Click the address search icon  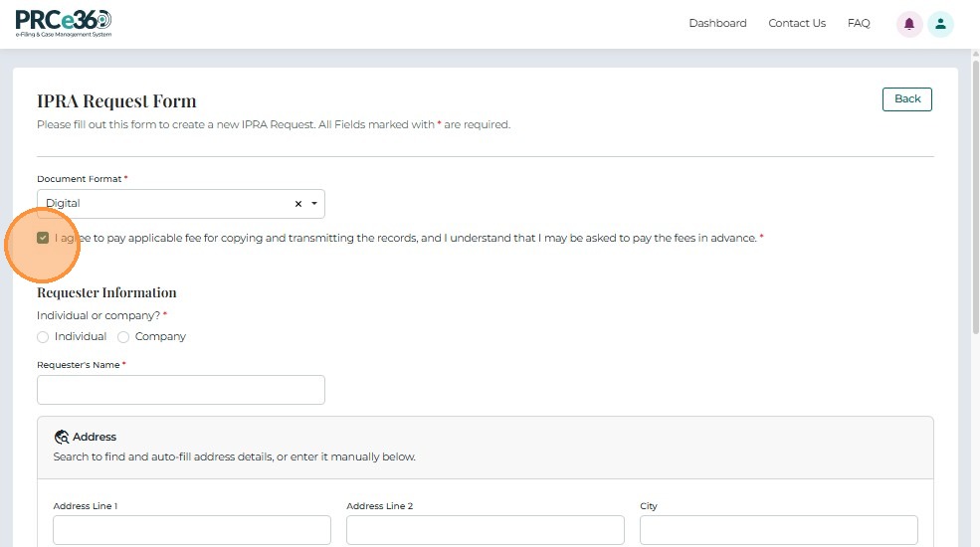(62, 437)
